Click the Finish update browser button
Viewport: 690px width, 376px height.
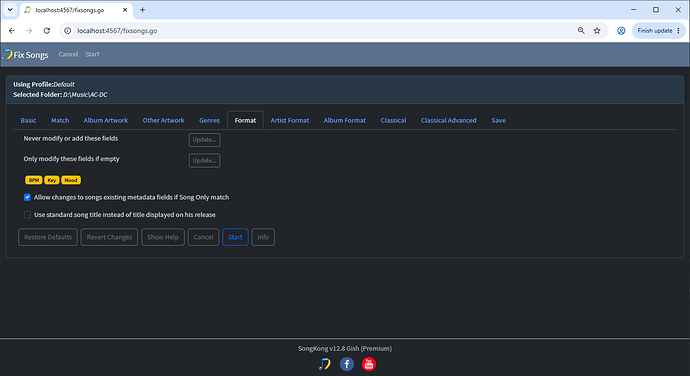659,31
